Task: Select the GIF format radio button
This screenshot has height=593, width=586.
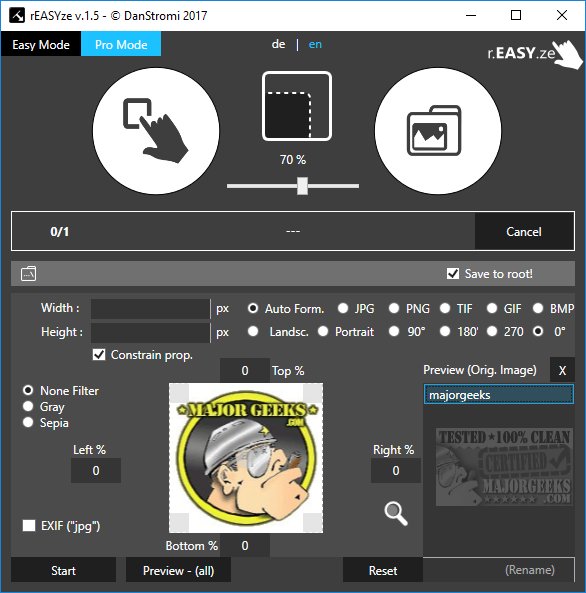Action: point(492,308)
